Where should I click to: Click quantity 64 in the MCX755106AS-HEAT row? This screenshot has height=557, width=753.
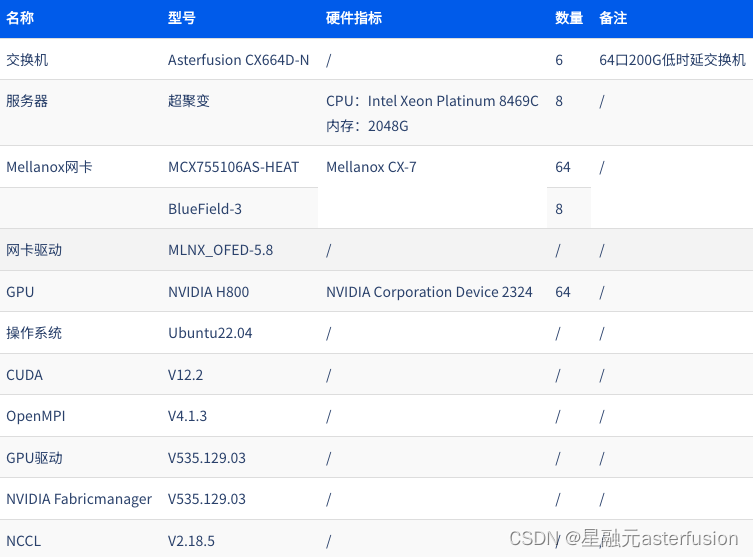(563, 167)
